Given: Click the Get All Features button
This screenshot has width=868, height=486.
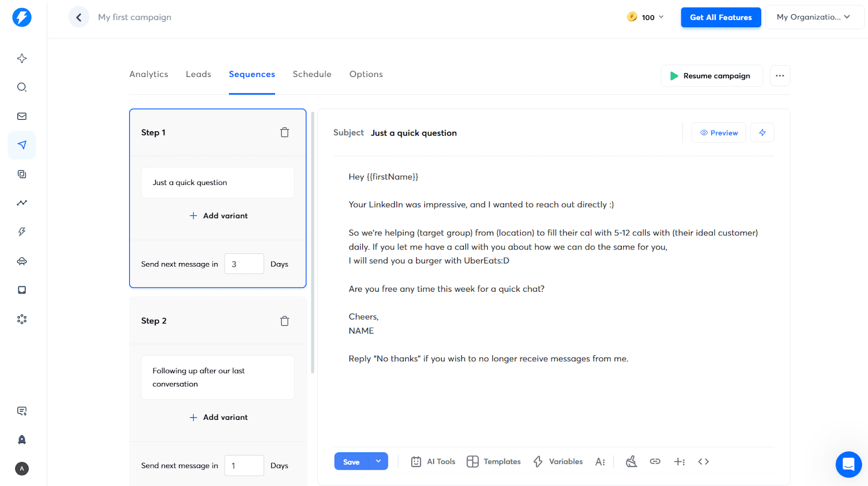Looking at the screenshot, I should click(720, 17).
